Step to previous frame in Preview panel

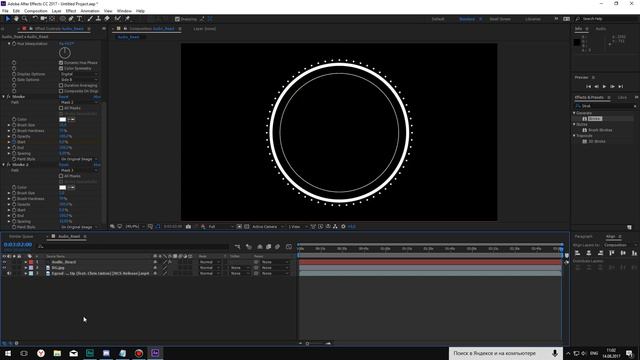[x=596, y=87]
